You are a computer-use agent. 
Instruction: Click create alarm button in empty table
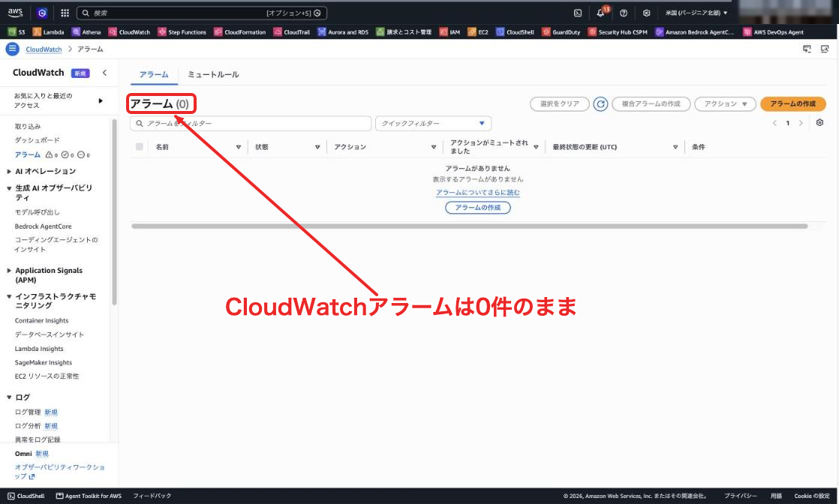[478, 208]
